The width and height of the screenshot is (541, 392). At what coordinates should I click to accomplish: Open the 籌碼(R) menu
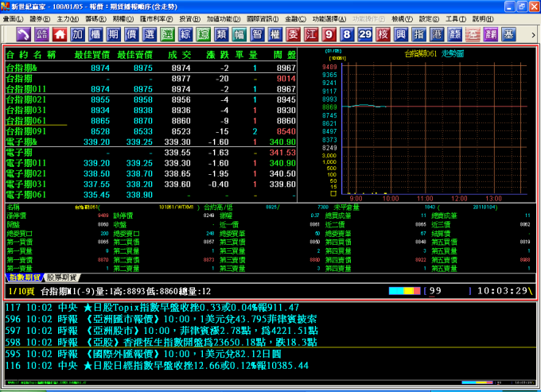(96, 19)
